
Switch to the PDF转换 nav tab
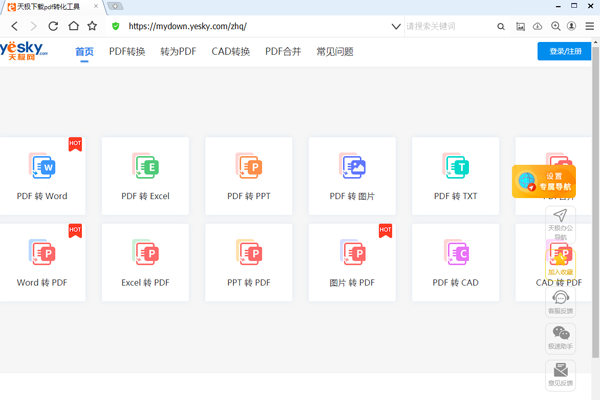click(127, 51)
